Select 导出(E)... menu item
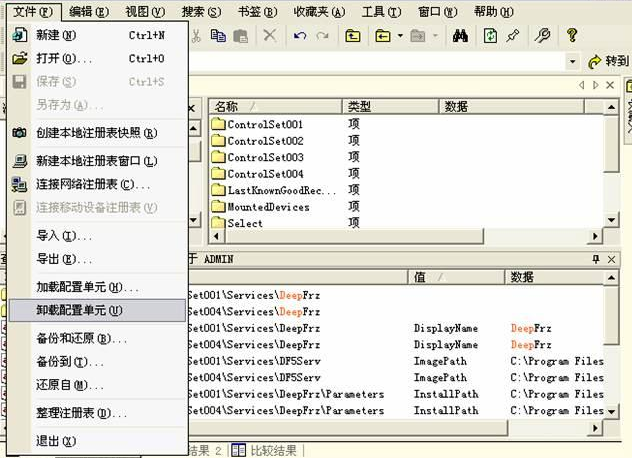Screen dimensions: 632x458 coord(98,259)
